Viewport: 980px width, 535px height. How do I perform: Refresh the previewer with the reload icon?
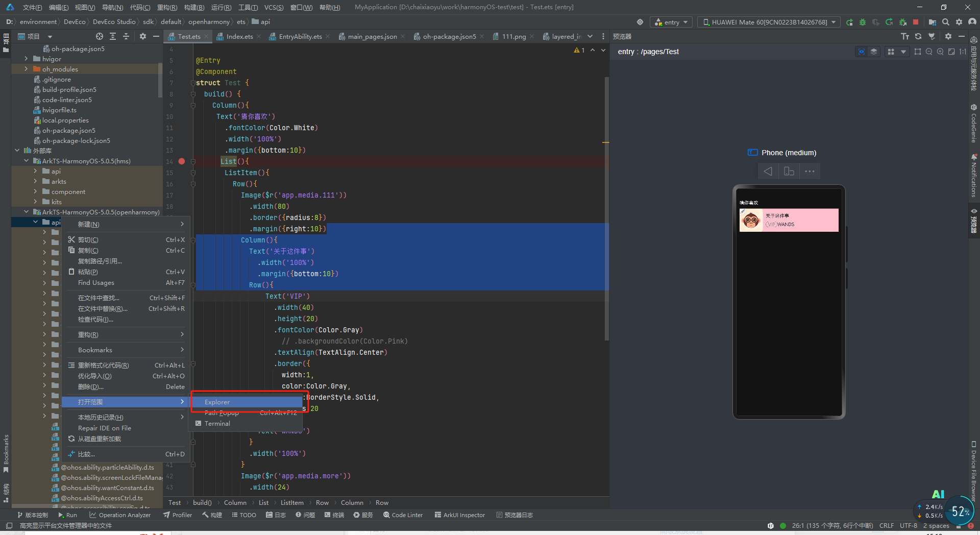918,36
